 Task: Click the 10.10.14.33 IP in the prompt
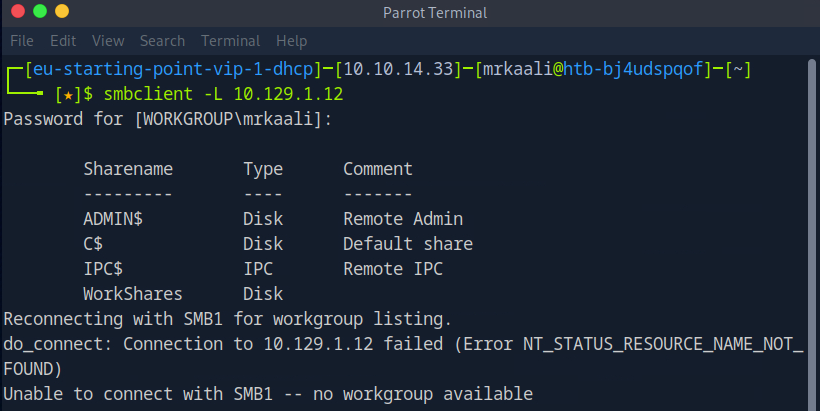[x=398, y=69]
